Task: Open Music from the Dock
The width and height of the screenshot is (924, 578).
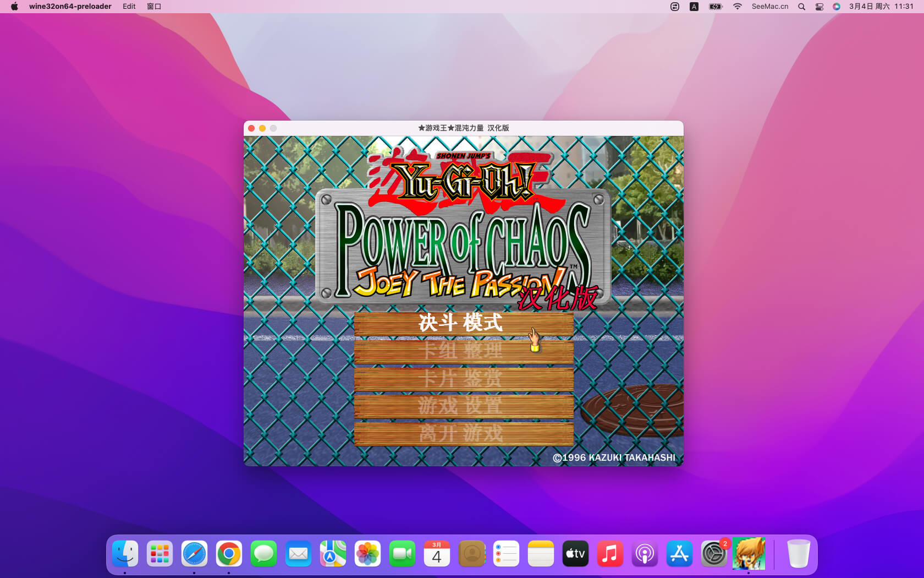Action: coord(610,553)
